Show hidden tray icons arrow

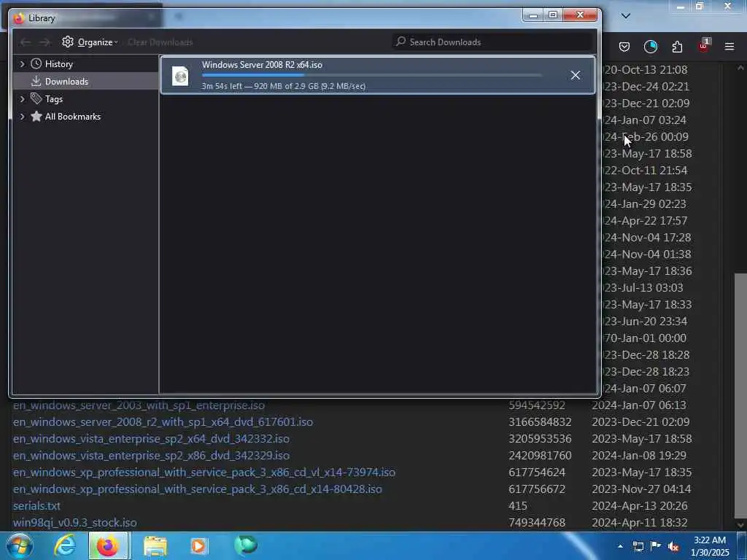coord(620,546)
